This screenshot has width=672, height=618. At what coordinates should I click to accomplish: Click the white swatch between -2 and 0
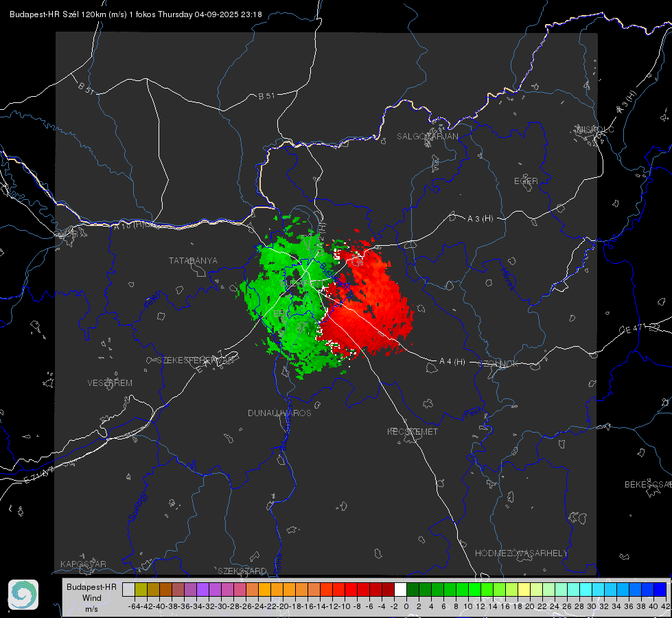400,589
